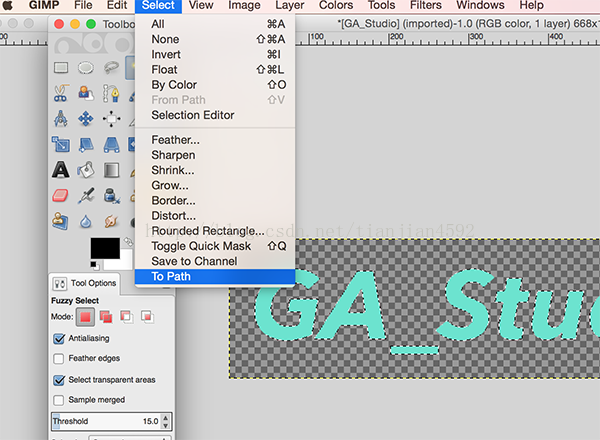Choose By Color select entry
This screenshot has height=440, width=600.
tap(215, 85)
